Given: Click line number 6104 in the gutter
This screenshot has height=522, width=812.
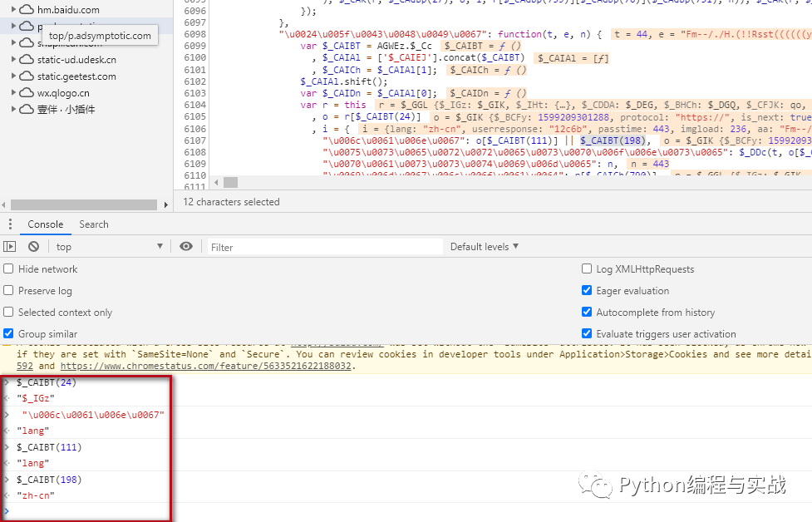Looking at the screenshot, I should tap(194, 105).
